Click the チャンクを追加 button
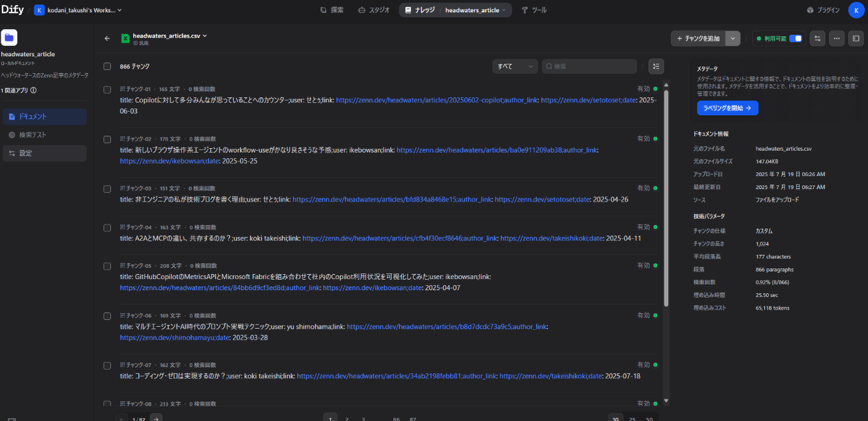This screenshot has height=421, width=868. 698,38
